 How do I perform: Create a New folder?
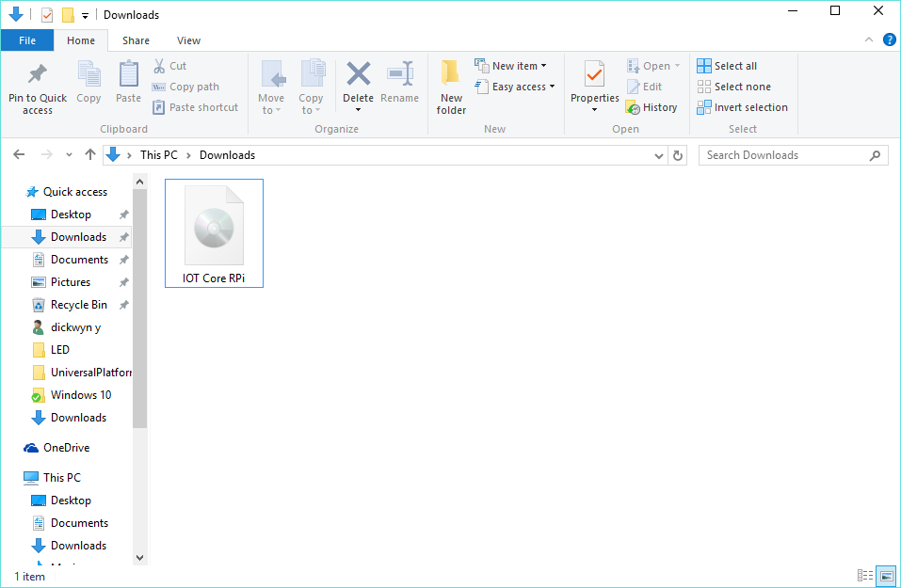[451, 87]
